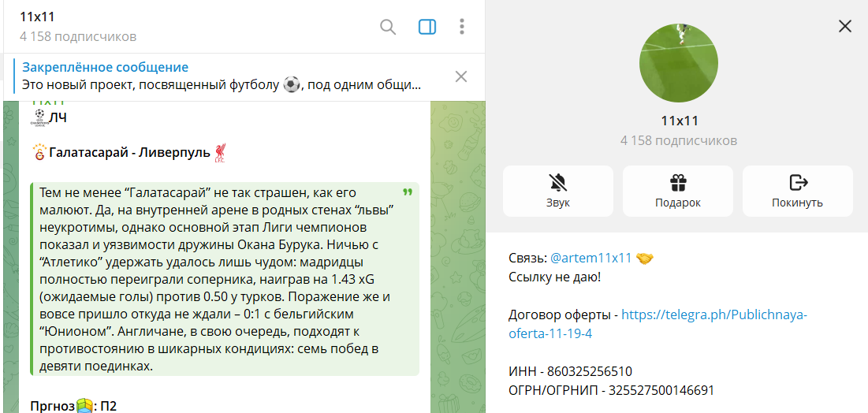Click the green quote mark icon

(408, 192)
